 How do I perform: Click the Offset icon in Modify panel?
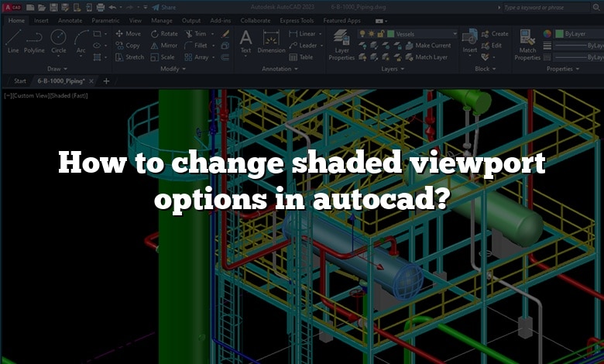click(225, 57)
